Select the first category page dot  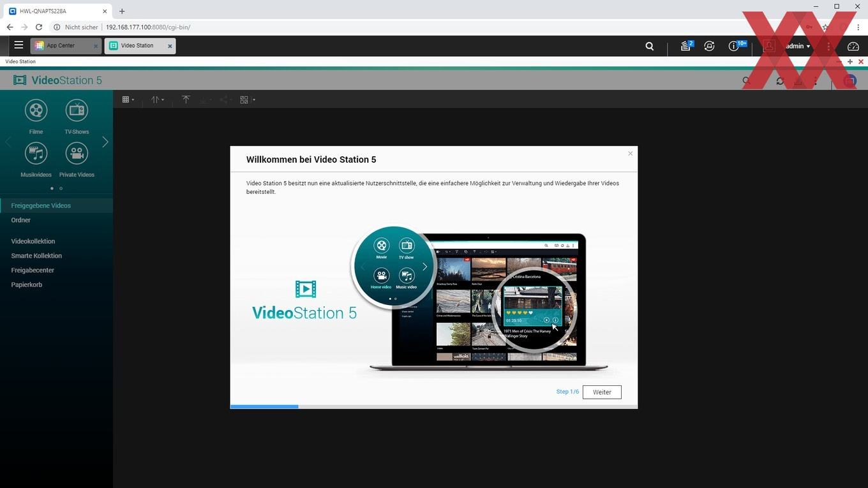52,188
